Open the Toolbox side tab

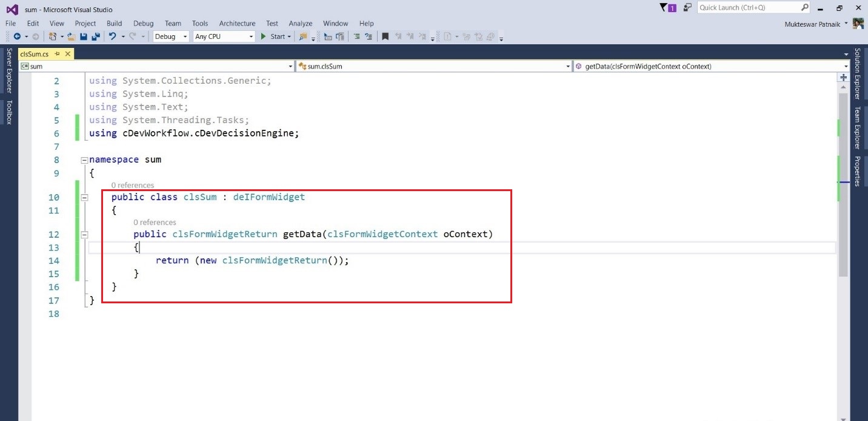8,112
